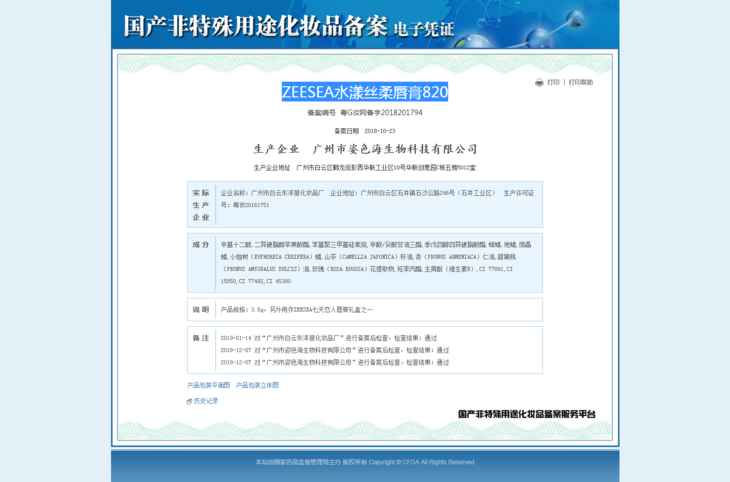Viewport: 730px width, 482px height.
Task: Open the 产品包装立体图 packaging image link
Action: click(x=257, y=384)
